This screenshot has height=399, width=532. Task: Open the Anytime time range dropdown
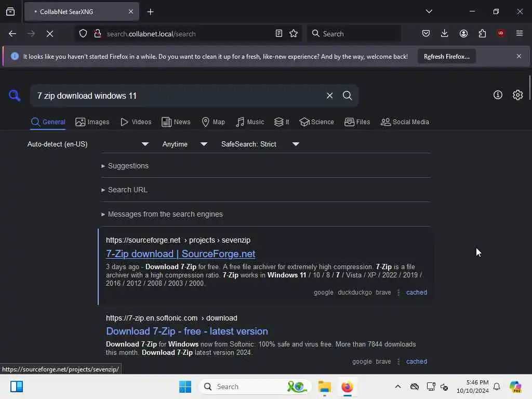coord(185,144)
